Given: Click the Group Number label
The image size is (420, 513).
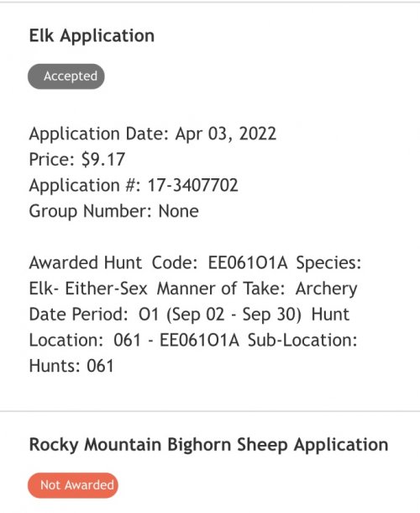Looking at the screenshot, I should pyautogui.click(x=90, y=211).
